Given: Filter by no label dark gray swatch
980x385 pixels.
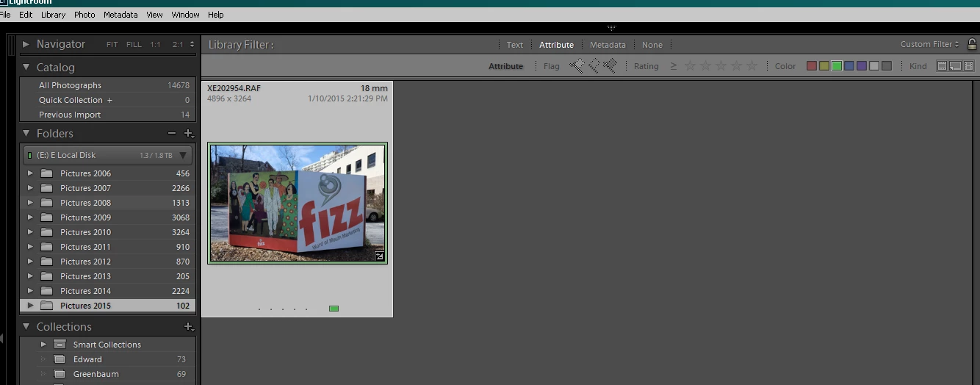Looking at the screenshot, I should pyautogui.click(x=887, y=66).
